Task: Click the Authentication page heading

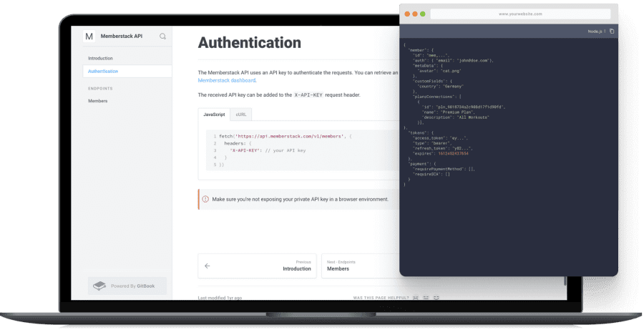Action: 249,43
